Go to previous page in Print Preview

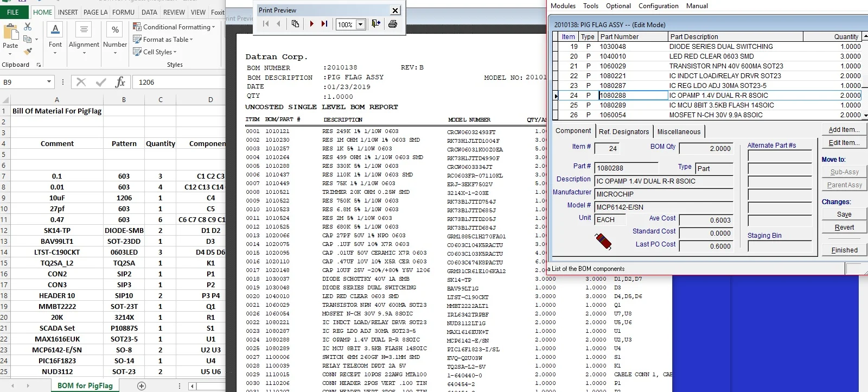click(x=279, y=24)
